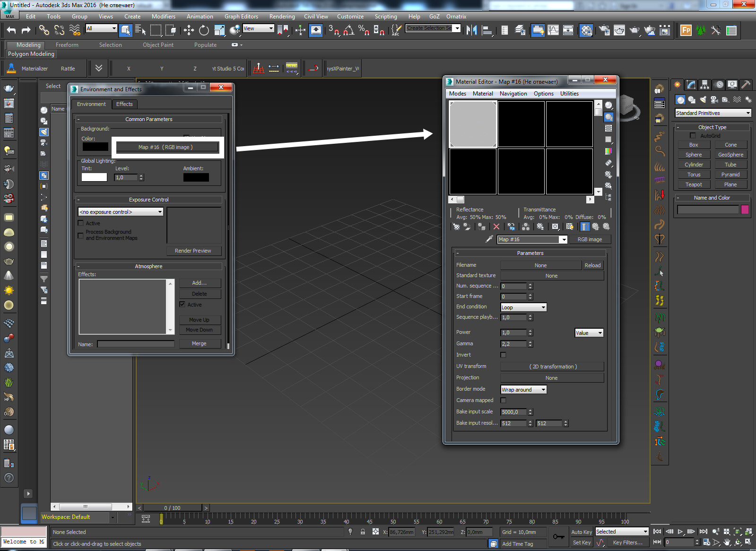Click the Render Preview button

pyautogui.click(x=193, y=251)
